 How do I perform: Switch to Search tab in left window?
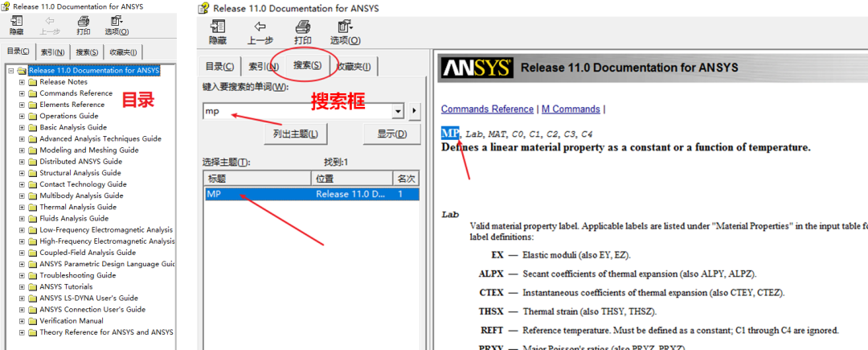87,52
